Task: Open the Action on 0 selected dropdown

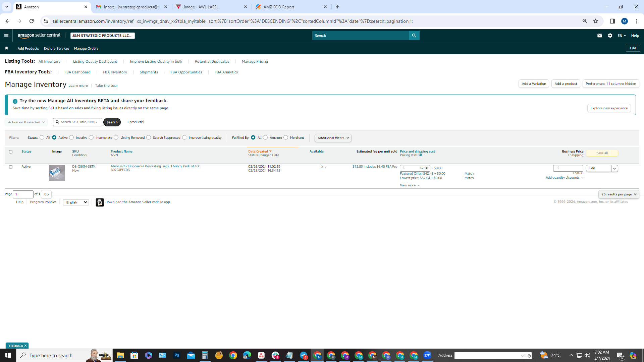Action: coord(26,122)
